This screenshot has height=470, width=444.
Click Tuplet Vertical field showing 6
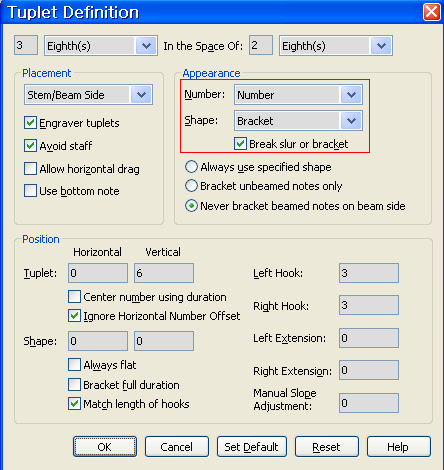point(164,273)
